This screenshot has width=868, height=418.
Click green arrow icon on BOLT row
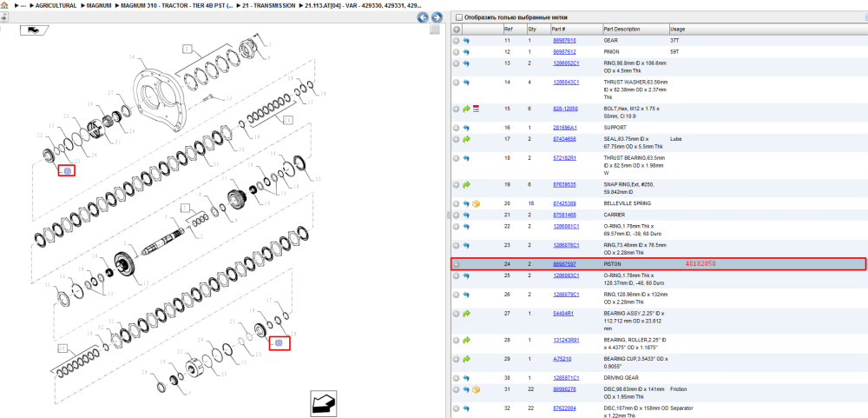click(x=466, y=109)
